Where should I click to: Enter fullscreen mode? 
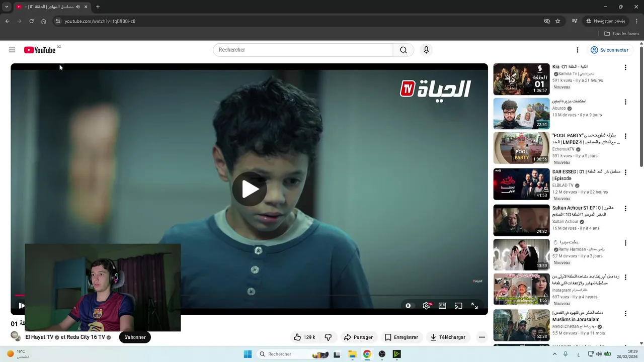click(x=474, y=306)
